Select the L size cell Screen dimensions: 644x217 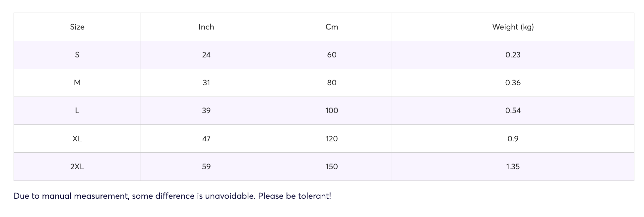coord(77,110)
